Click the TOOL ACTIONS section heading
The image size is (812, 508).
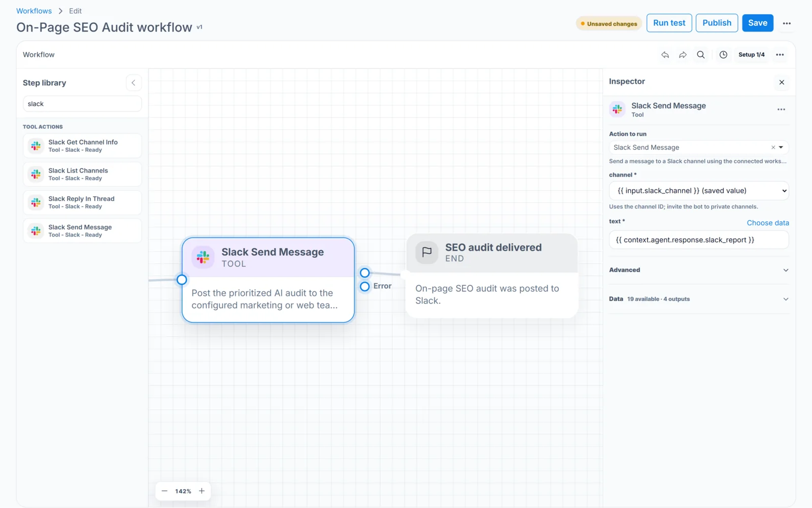[43, 127]
